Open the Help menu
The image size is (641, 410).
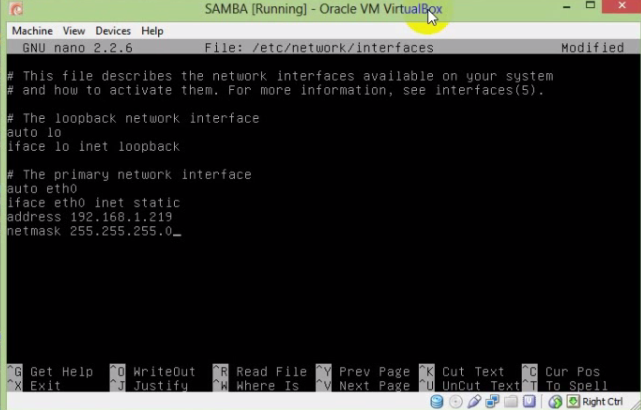tap(152, 31)
